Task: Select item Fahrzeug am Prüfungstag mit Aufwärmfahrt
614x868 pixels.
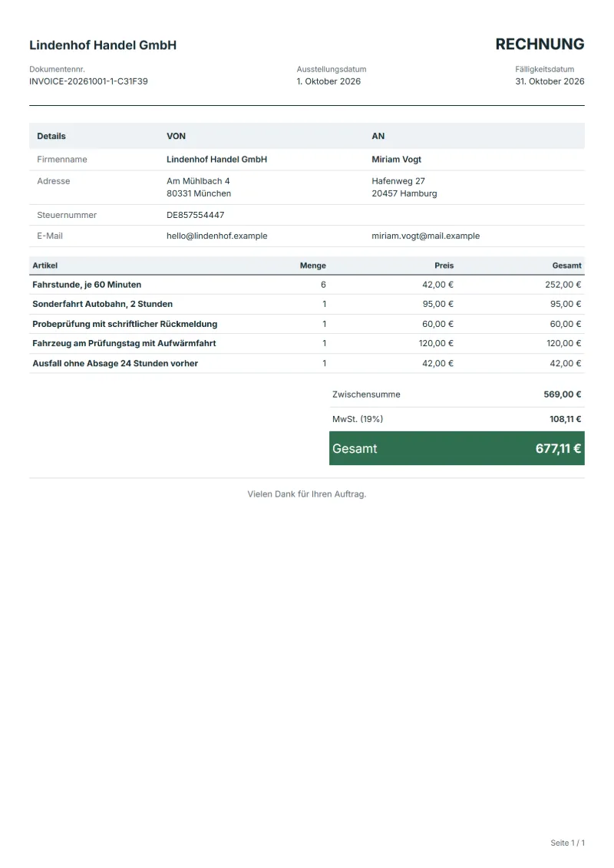Action: [124, 343]
